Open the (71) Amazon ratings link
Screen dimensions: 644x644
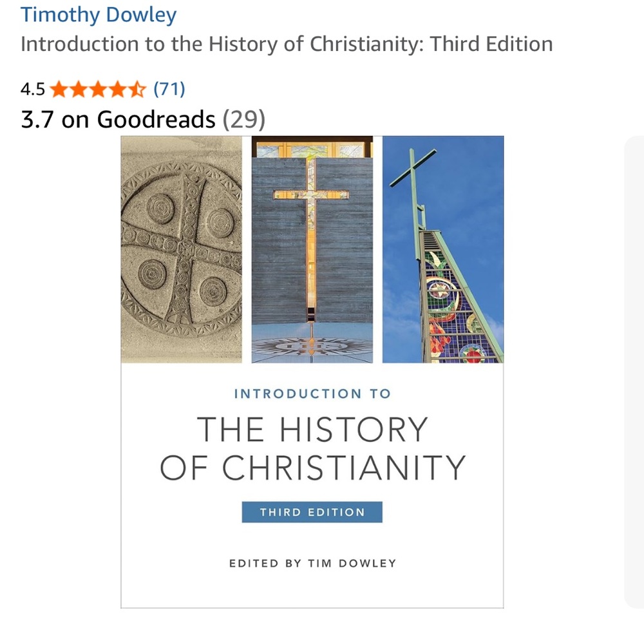point(169,89)
